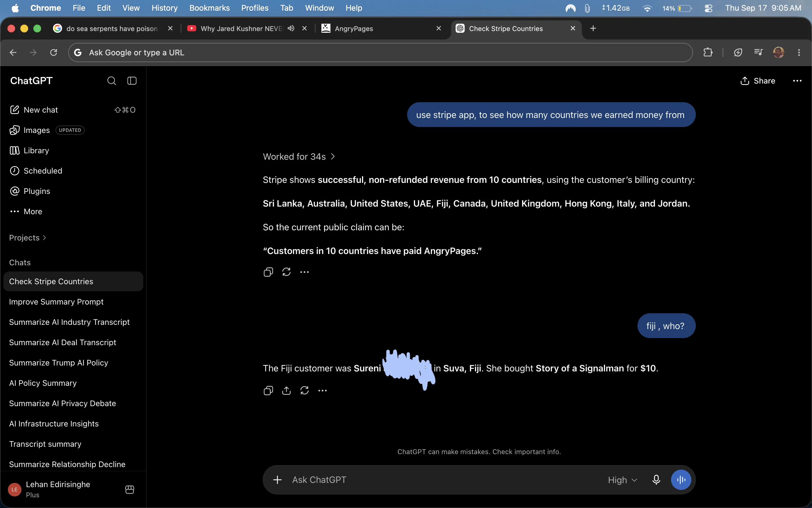Screen dimensions: 812x508
Task: Open the Bookmarks menu
Action: (209, 8)
